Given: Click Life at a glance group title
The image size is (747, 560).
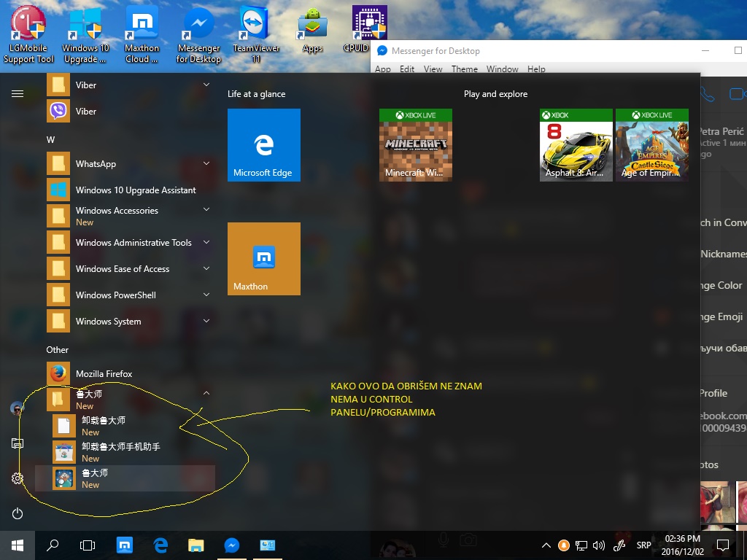Looking at the screenshot, I should 256,94.
